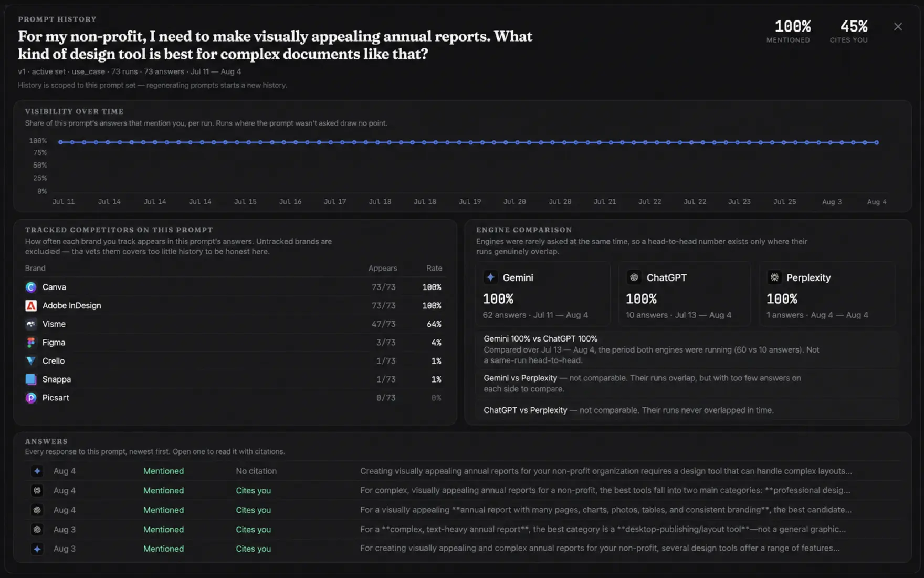
Task: Click 'Mentioned' on the 'No citation' answer row
Action: (x=163, y=471)
